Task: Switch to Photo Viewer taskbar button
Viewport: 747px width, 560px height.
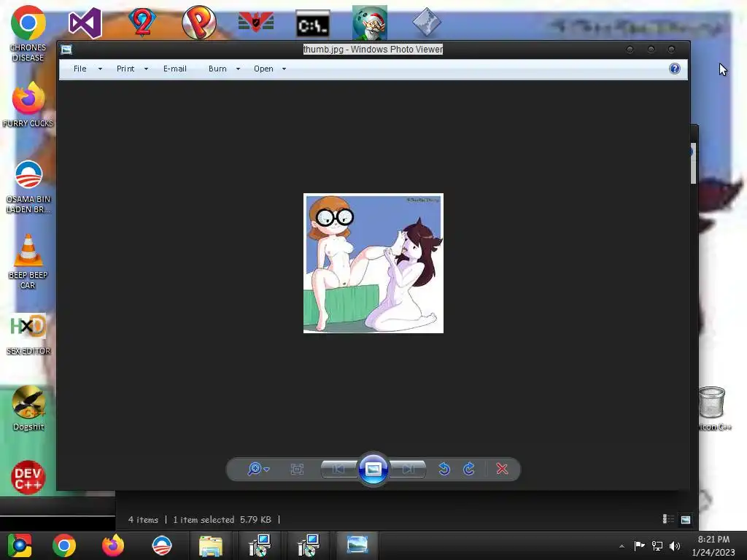Action: [x=357, y=545]
